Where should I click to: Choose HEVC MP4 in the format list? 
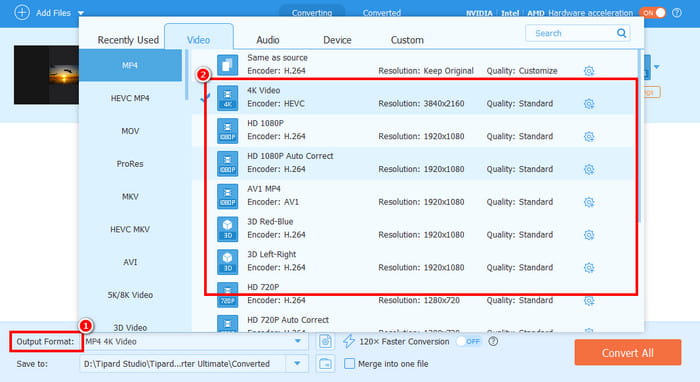pyautogui.click(x=130, y=98)
